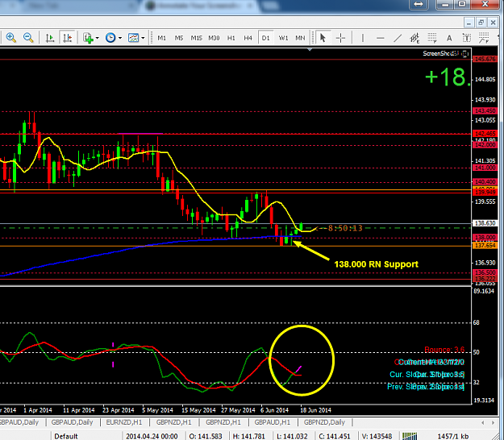The height and width of the screenshot is (440, 504).
Task: Switch chart to W1 weekly timeframe
Action: tap(283, 38)
